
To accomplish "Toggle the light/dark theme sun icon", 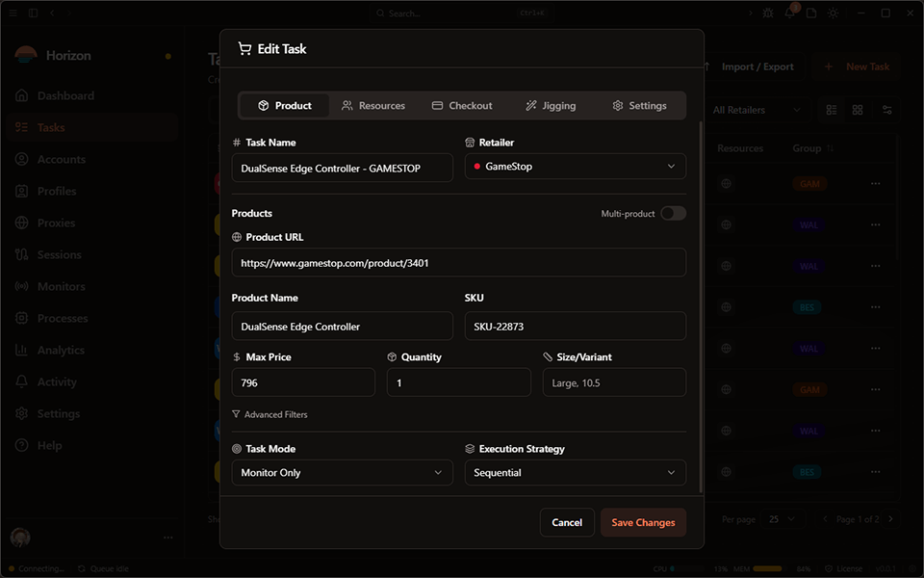I will click(x=833, y=13).
